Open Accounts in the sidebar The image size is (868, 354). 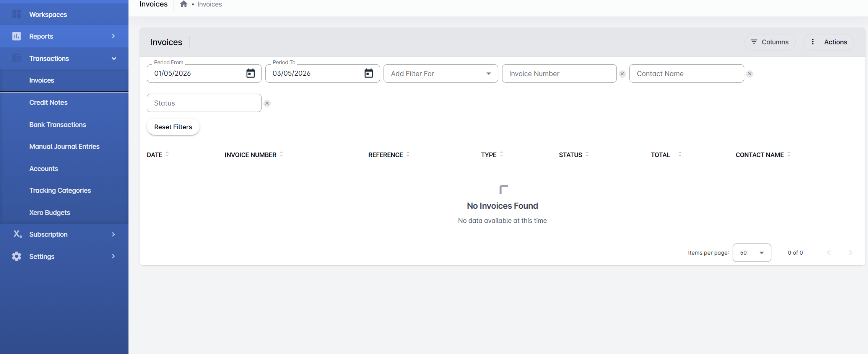(x=64, y=169)
